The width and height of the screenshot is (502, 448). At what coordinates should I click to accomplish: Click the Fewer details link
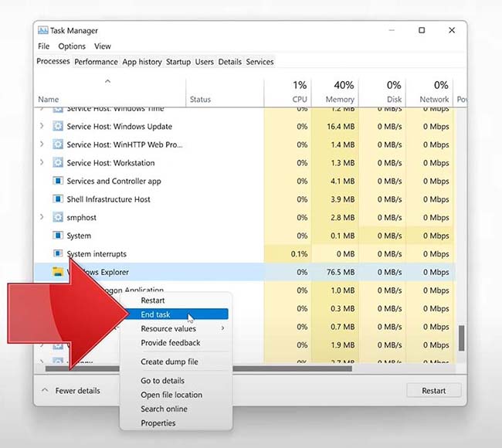click(77, 391)
